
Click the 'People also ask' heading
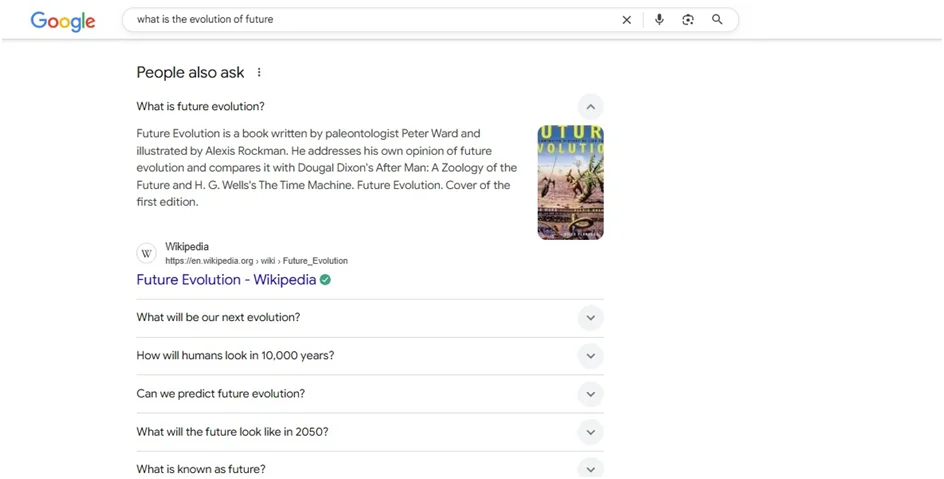pos(190,72)
